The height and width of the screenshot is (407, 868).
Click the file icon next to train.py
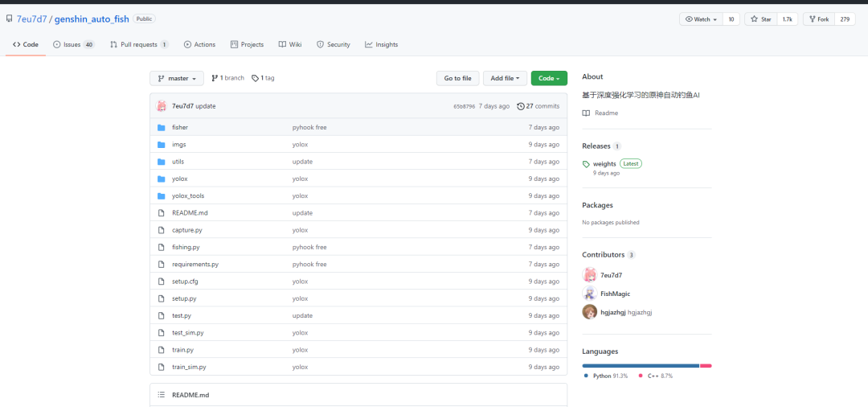(161, 350)
